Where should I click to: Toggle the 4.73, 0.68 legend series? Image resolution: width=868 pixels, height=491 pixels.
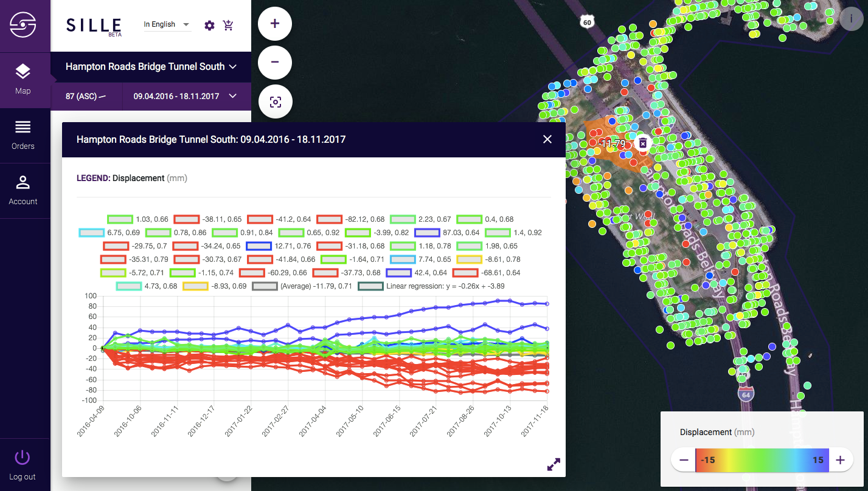tap(147, 286)
